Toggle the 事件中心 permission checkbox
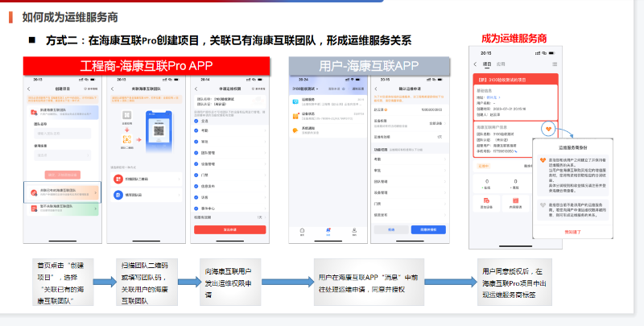The width and height of the screenshot is (644, 326). pos(196,208)
